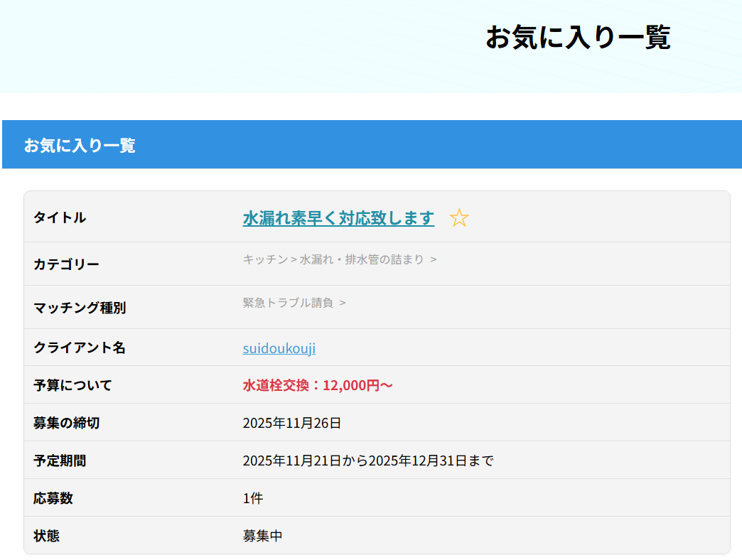This screenshot has height=560, width=742.
Task: Click the 予算について row label
Action: [72, 385]
